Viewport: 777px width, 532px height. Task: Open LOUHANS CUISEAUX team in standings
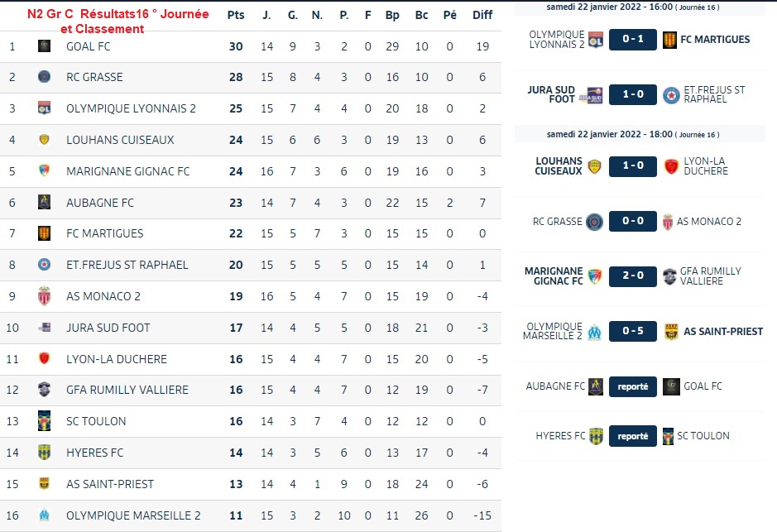[120, 140]
